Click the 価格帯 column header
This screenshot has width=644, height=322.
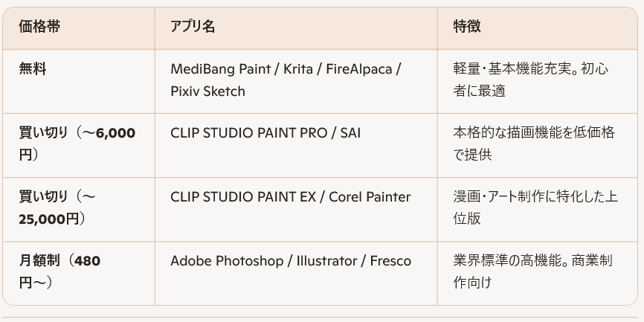[39, 27]
